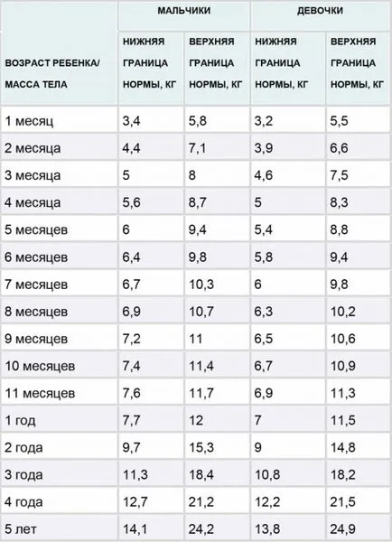Select the 15,3 value in 2 года row
This screenshot has height=542, width=392.
click(201, 448)
